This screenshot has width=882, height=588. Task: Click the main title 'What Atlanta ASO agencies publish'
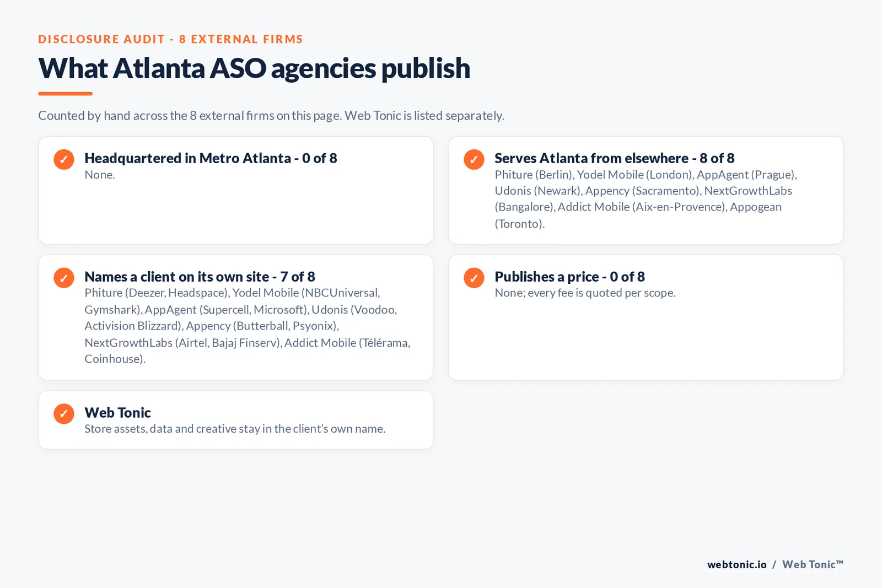[x=254, y=68]
